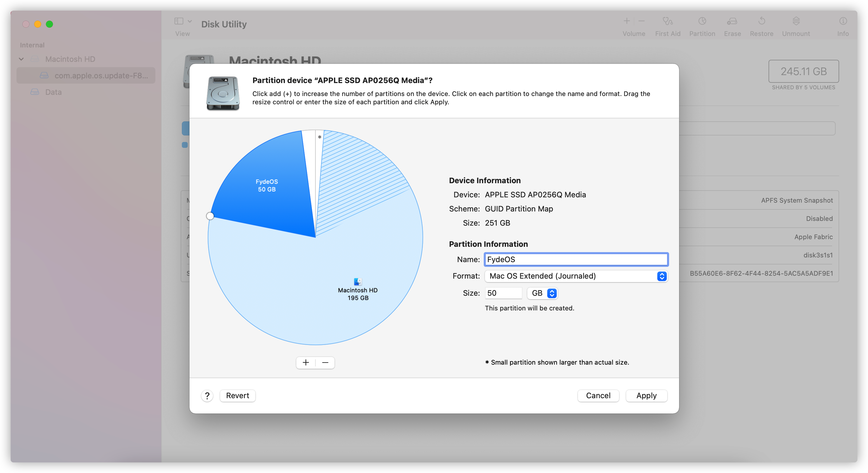Click the green zoom window button
Image resolution: width=868 pixels, height=473 pixels.
click(x=49, y=24)
